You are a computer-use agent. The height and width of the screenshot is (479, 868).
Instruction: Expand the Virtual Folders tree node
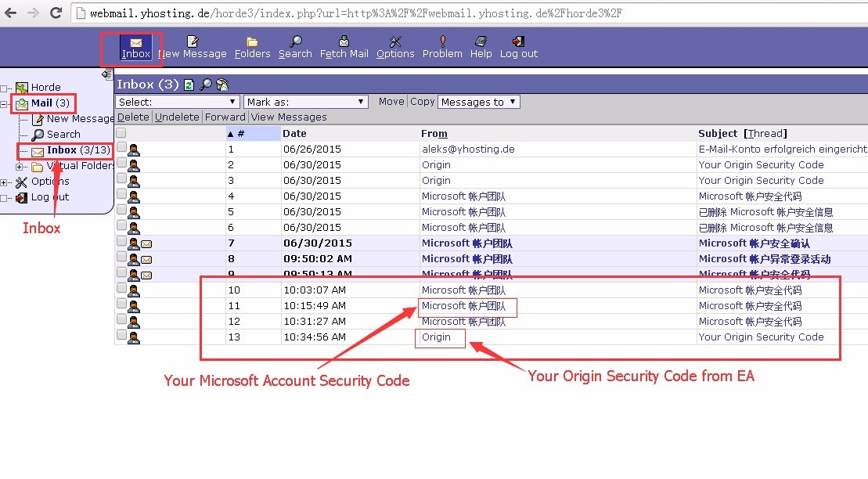point(20,166)
